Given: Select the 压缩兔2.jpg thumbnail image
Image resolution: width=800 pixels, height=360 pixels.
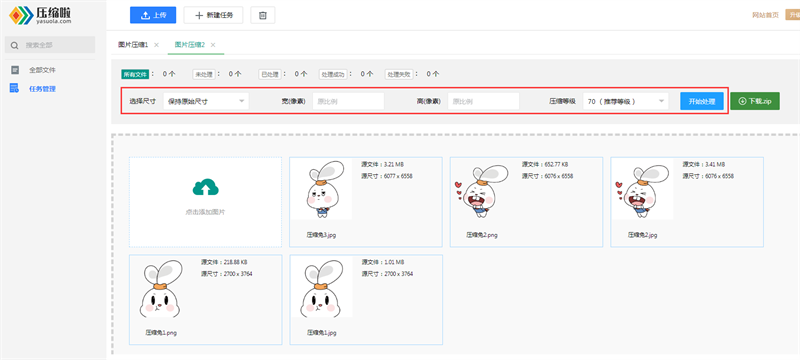Looking at the screenshot, I should pos(643,189).
